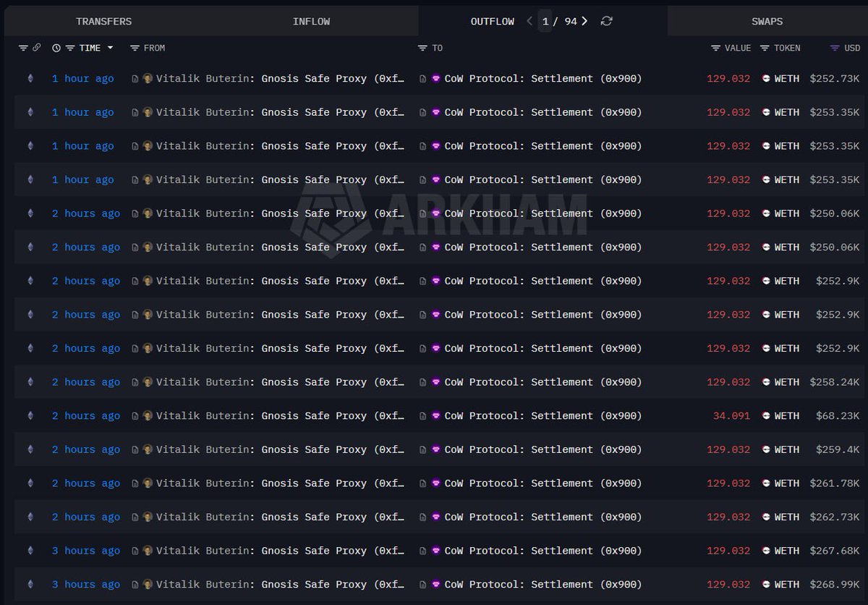Image resolution: width=868 pixels, height=605 pixels.
Task: Click CoW Protocol logo in $261.78K row
Action: click(x=436, y=483)
